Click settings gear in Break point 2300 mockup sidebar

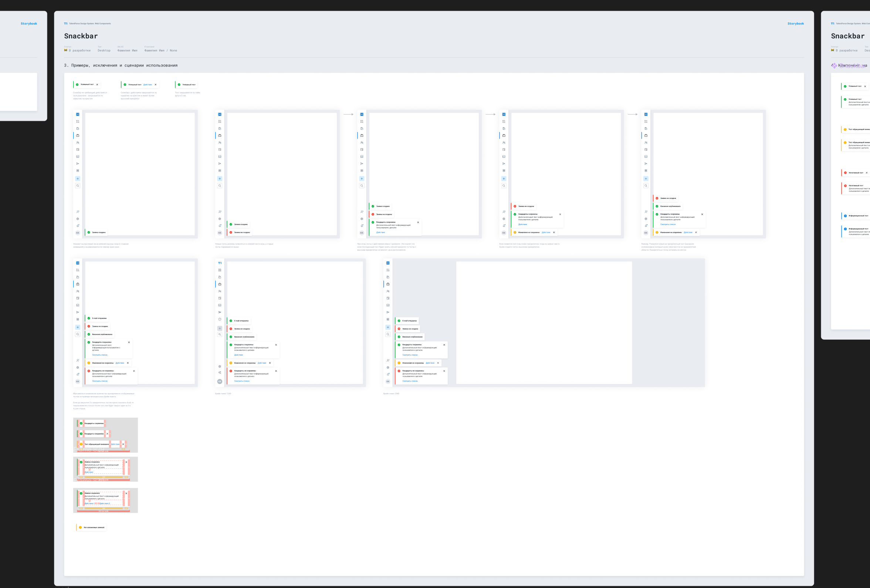pyautogui.click(x=388, y=367)
